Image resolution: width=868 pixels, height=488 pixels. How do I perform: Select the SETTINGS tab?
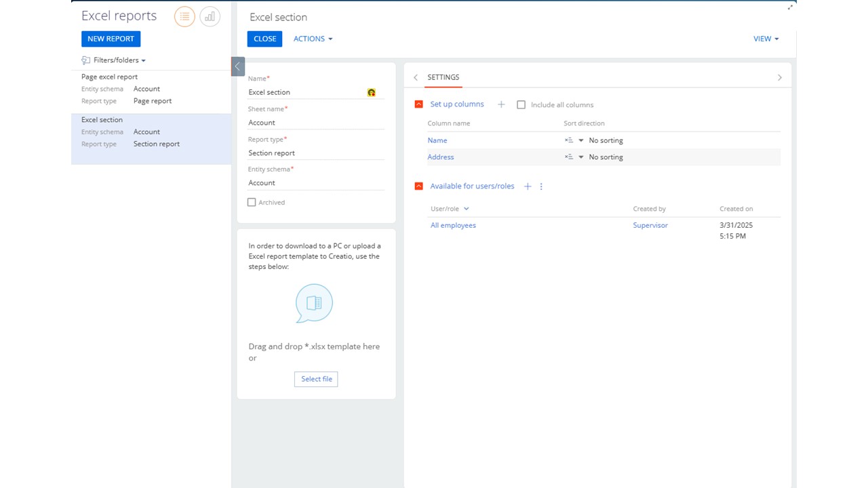click(443, 77)
